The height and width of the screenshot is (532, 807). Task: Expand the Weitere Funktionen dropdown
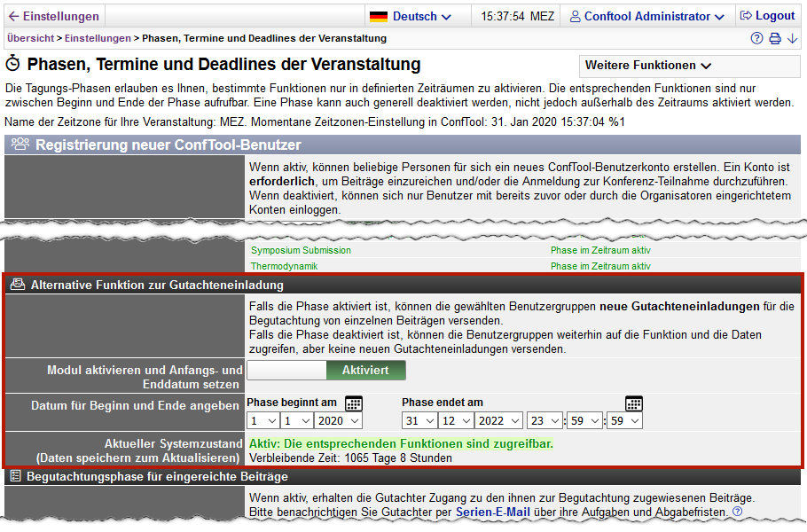click(648, 66)
